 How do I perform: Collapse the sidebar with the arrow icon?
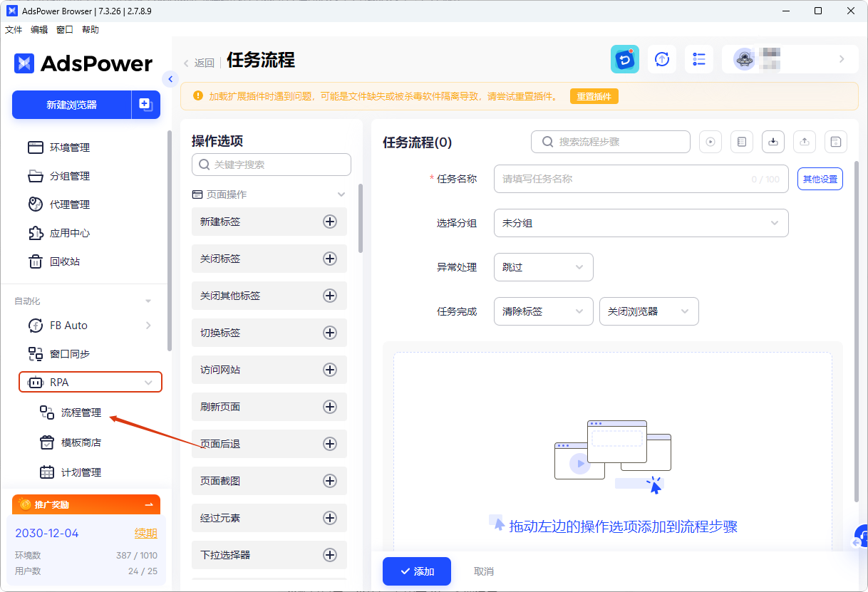pos(170,79)
